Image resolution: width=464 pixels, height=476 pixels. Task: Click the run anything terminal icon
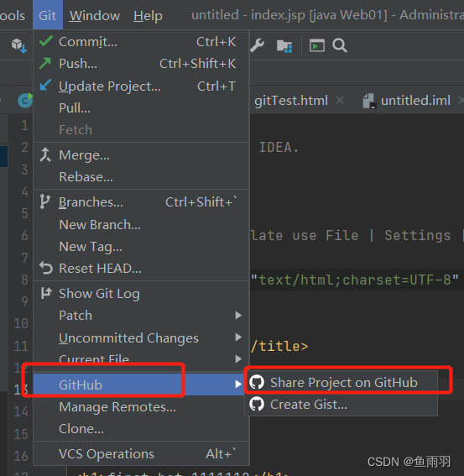click(x=317, y=45)
